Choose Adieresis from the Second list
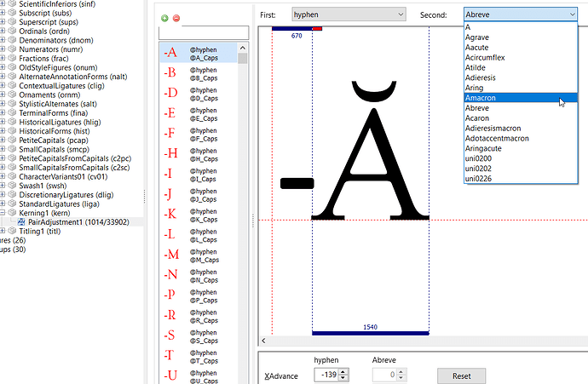The image size is (588, 384). [521, 77]
